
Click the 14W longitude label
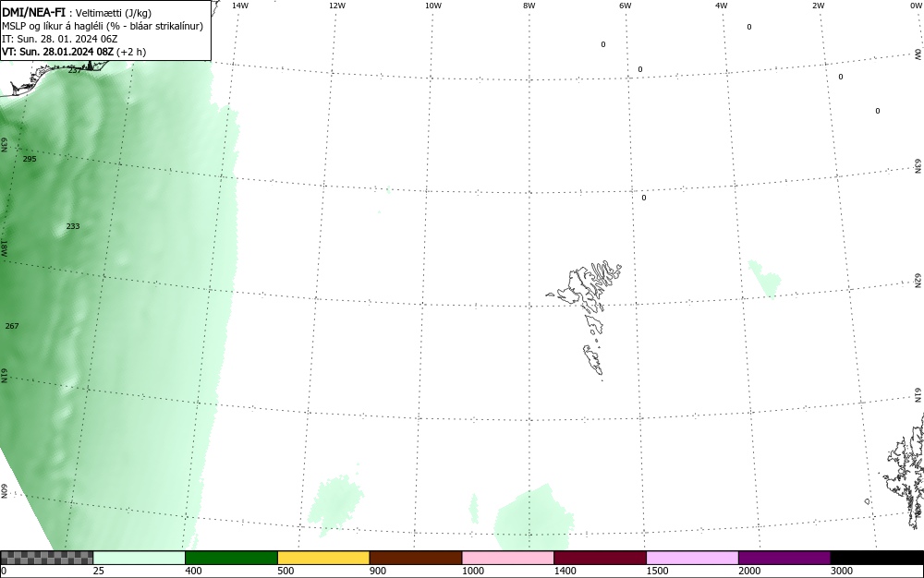coord(240,6)
